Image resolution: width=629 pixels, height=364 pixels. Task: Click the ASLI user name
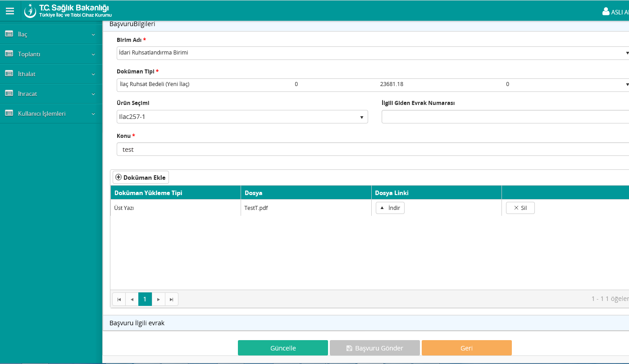pyautogui.click(x=620, y=12)
